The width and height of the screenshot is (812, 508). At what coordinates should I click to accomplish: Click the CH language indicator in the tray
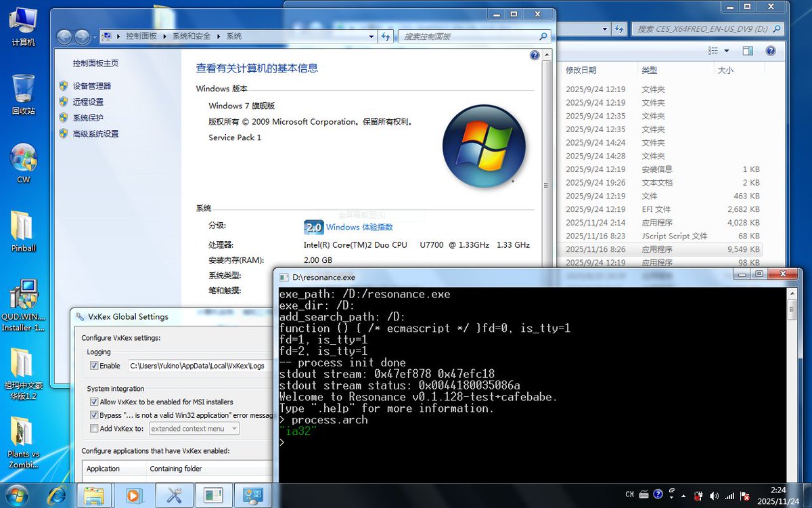(x=629, y=495)
